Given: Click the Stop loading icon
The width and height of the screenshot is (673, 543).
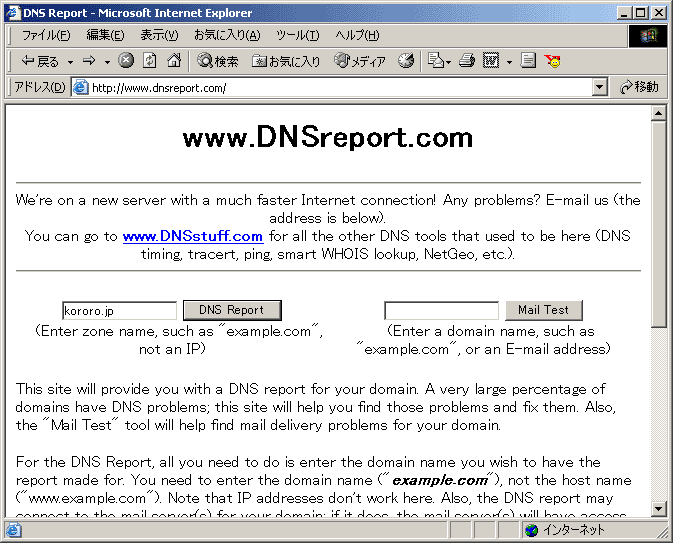Looking at the screenshot, I should tap(126, 61).
